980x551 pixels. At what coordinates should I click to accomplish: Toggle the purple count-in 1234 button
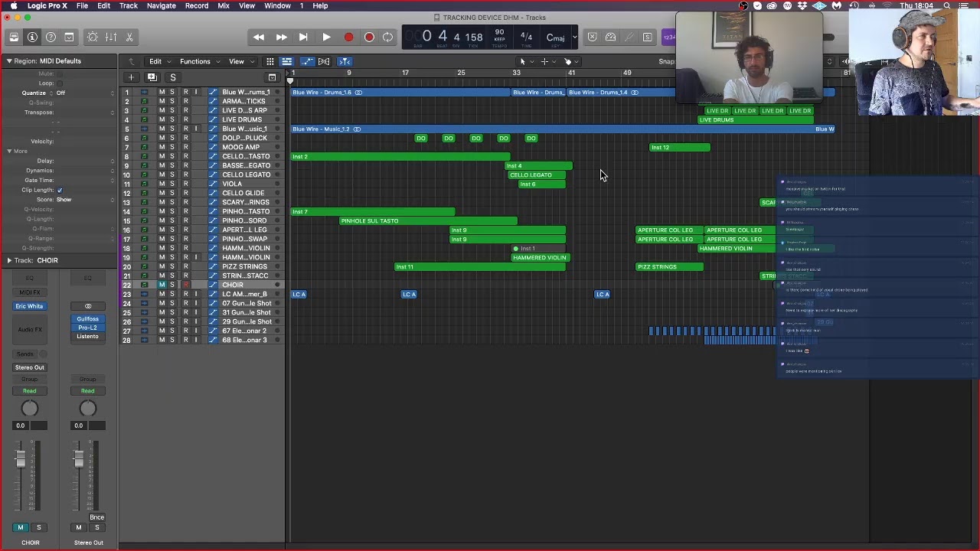(668, 37)
